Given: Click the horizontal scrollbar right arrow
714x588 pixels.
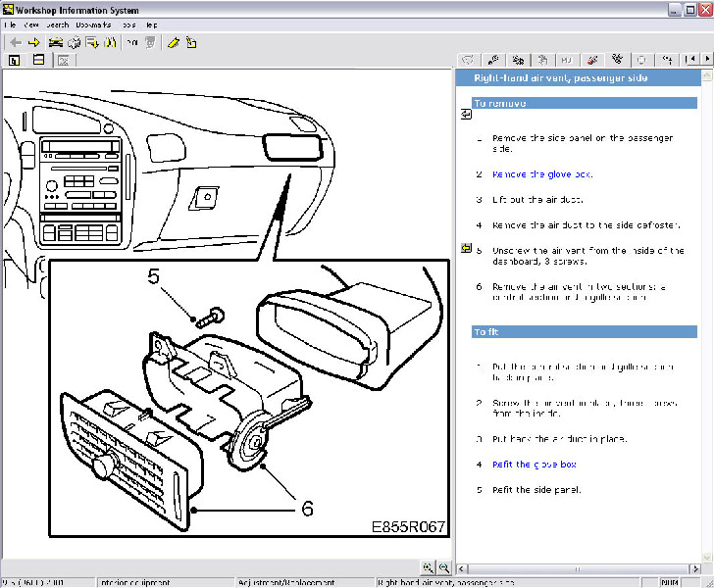Looking at the screenshot, I should point(697,567).
